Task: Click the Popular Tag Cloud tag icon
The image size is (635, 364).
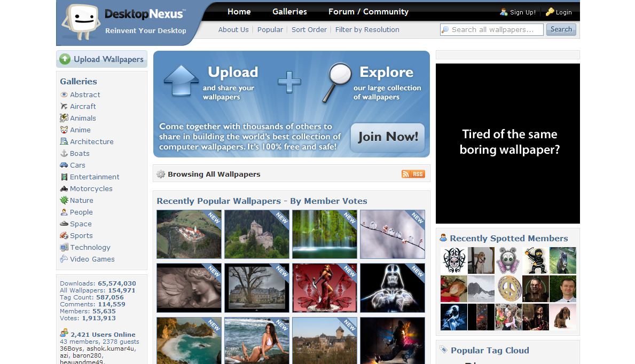Action: 444,350
